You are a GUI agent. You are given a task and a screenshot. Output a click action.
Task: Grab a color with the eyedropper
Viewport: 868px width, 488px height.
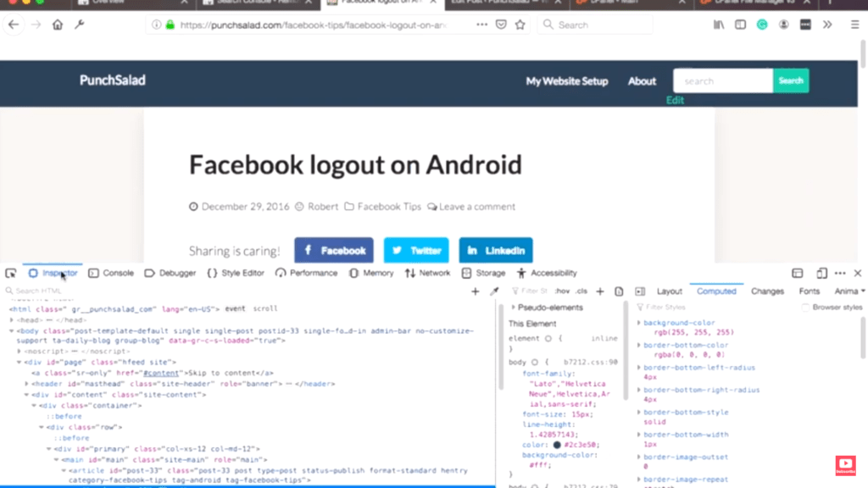494,291
